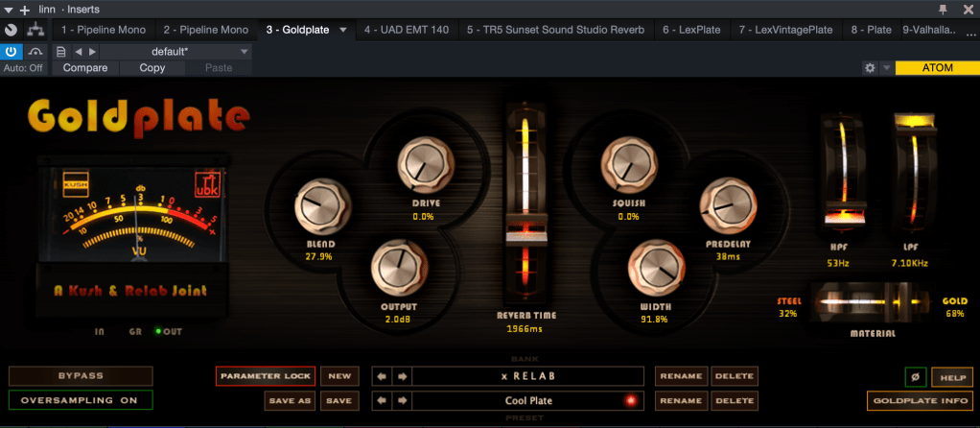Screen dimensions: 980x428
Task: Click the SAVE AS button
Action: 289,400
